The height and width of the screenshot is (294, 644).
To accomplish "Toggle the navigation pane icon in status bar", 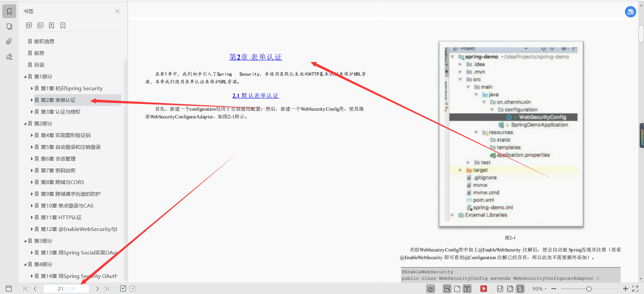I will point(9,289).
